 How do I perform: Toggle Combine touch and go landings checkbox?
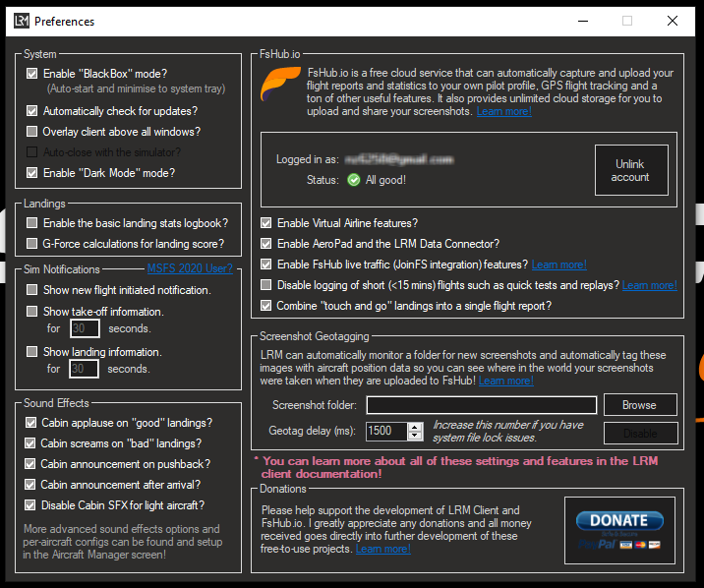[x=266, y=305]
